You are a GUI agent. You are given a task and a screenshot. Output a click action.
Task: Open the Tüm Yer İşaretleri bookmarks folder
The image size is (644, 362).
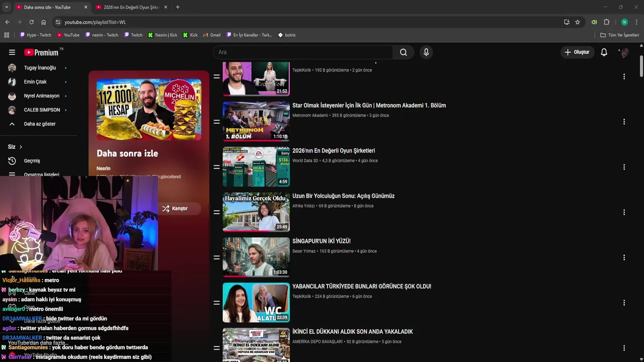(x=620, y=35)
